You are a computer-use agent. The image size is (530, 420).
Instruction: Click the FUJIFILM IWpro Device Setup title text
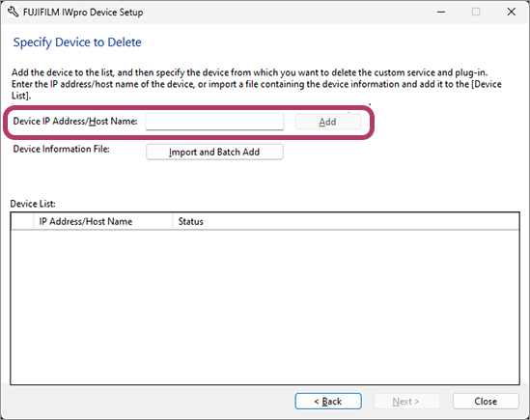(83, 13)
